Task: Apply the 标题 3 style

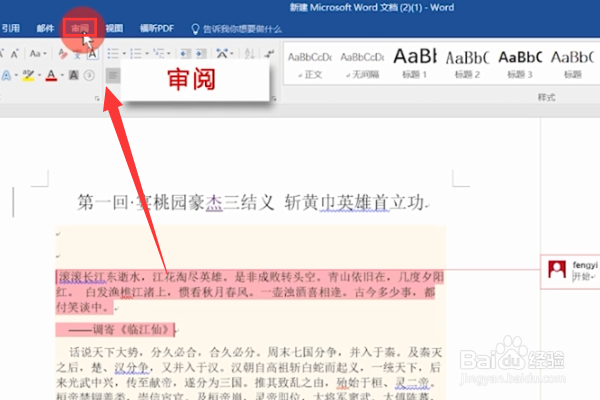Action: coord(520,64)
